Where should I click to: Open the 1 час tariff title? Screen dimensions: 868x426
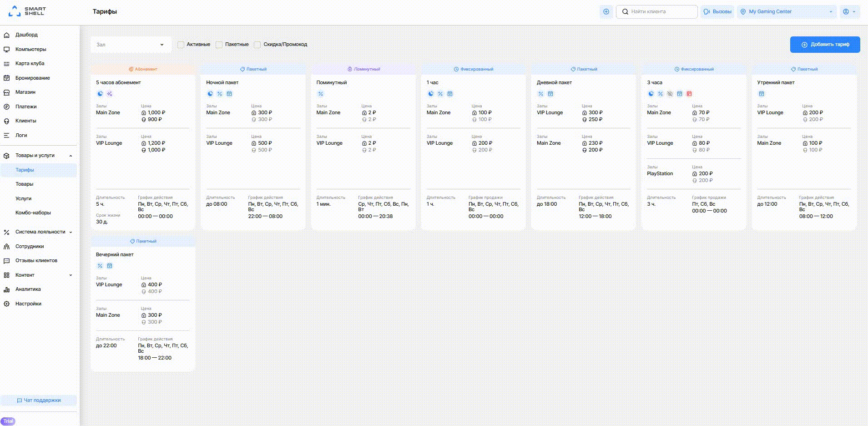433,83
